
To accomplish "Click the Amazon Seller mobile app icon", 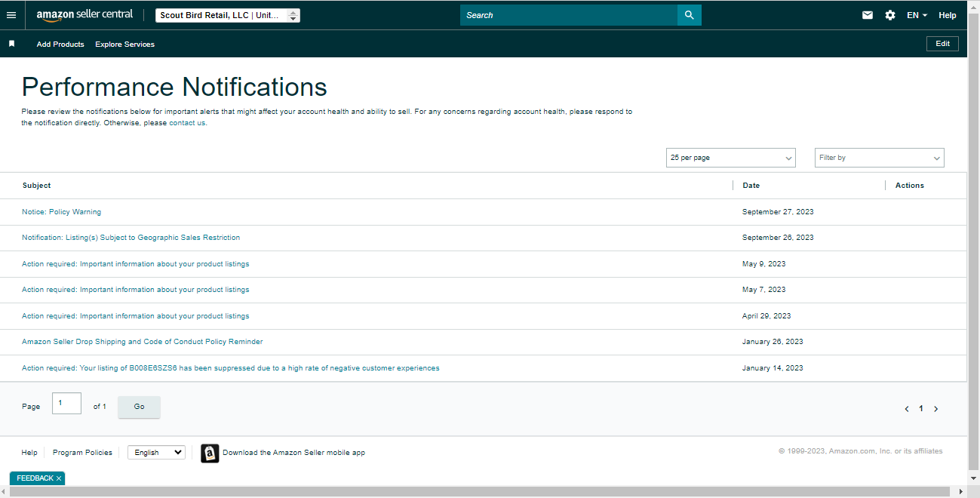I will tap(210, 453).
